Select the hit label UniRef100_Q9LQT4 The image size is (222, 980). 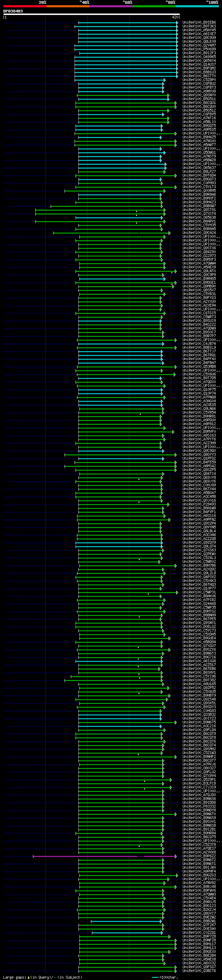pos(199,546)
